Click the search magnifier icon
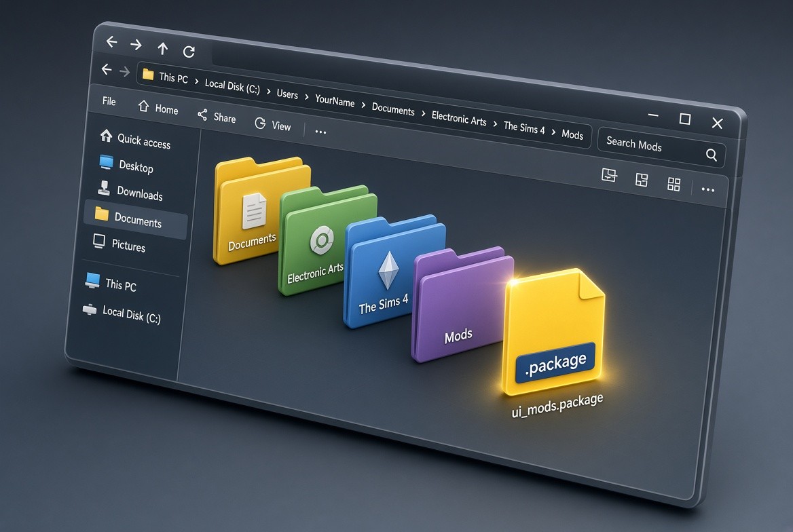Image resolution: width=793 pixels, height=532 pixels. coord(712,155)
